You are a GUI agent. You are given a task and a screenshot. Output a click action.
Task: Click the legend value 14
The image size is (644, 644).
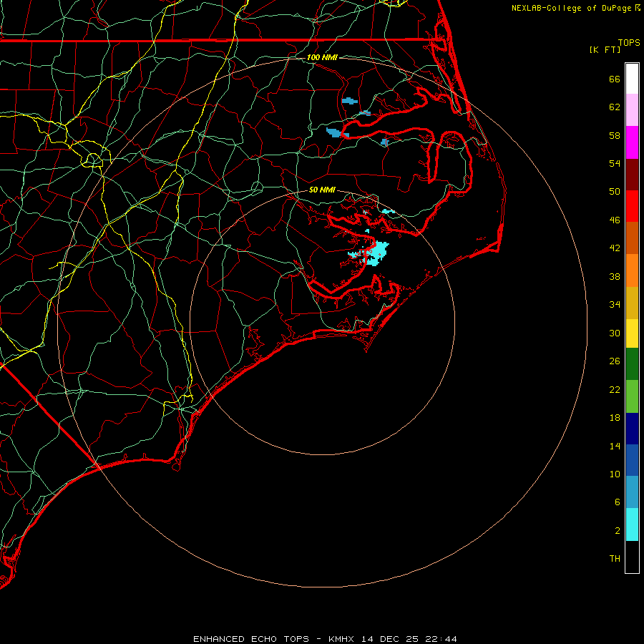click(615, 446)
